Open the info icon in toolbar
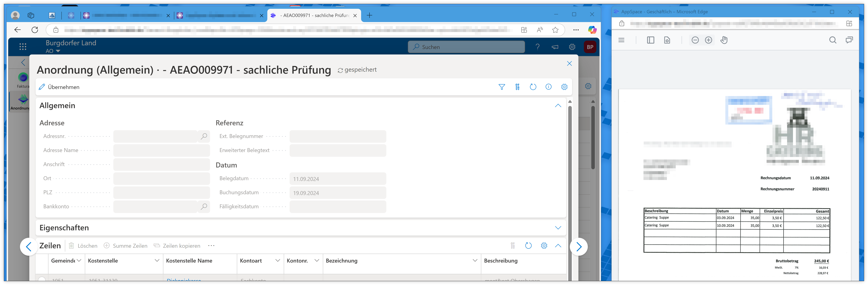Image resolution: width=868 pixels, height=285 pixels. (548, 87)
